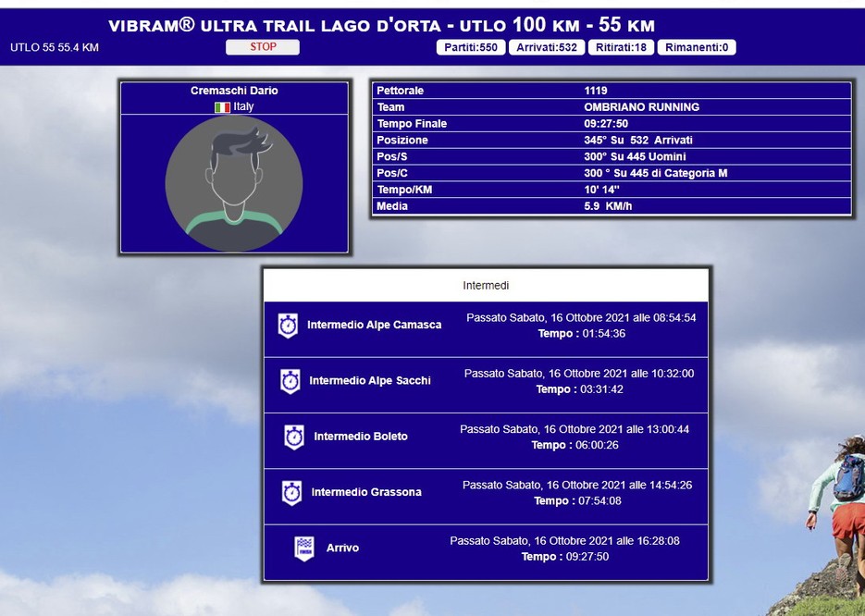Image resolution: width=865 pixels, height=616 pixels.
Task: Click the Tempo Finale row label
Action: tap(412, 124)
